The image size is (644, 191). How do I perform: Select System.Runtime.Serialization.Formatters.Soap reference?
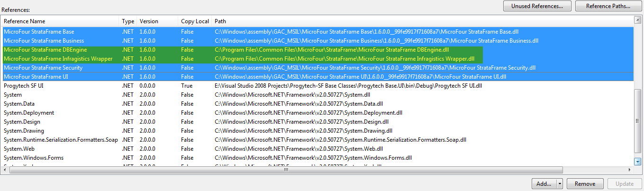[61, 140]
